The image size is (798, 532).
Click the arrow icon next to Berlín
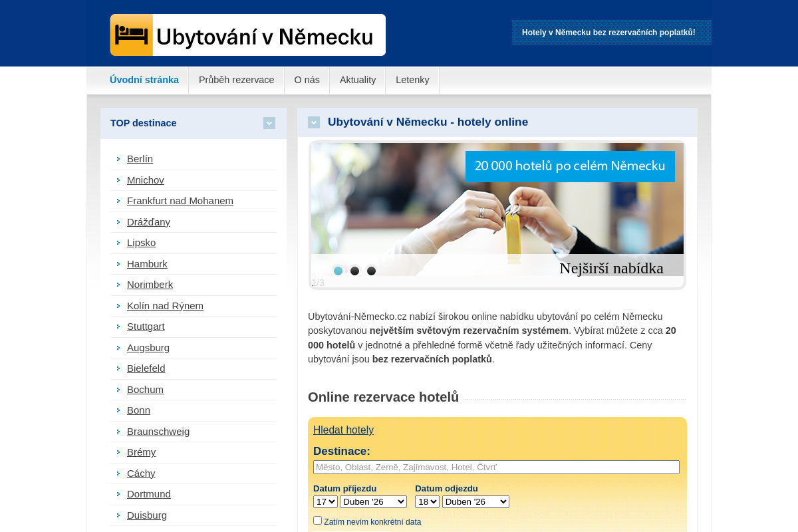(x=118, y=159)
